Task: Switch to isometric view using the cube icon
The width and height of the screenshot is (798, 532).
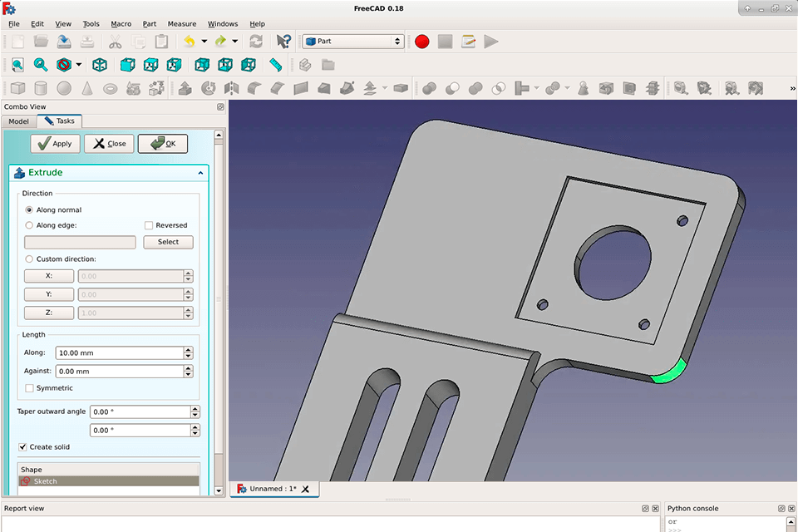Action: click(100, 65)
